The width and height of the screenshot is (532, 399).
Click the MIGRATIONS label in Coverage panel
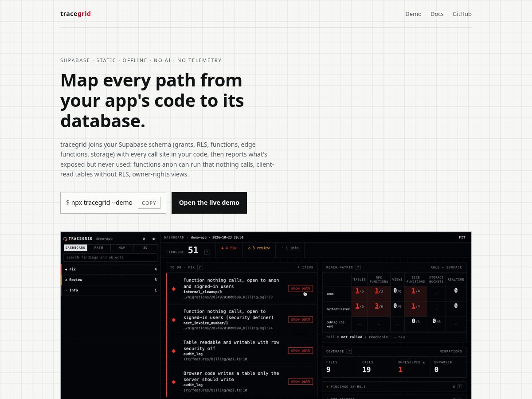point(450,351)
